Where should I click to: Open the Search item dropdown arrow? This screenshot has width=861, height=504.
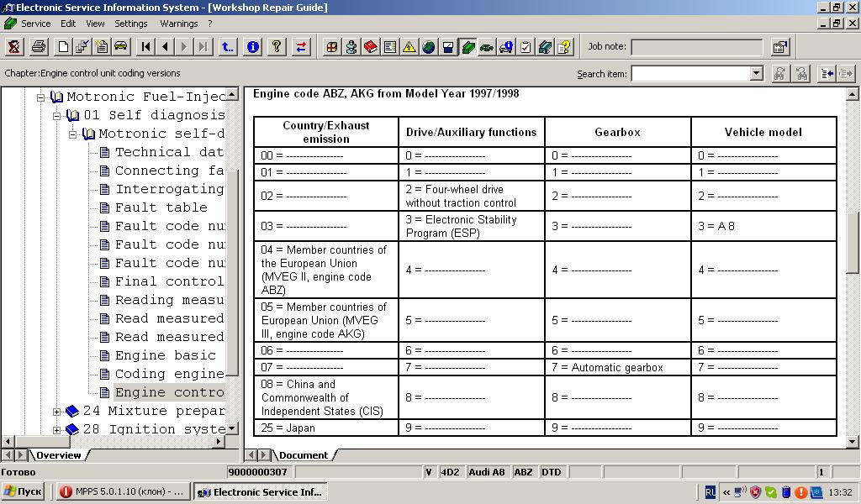(x=756, y=74)
